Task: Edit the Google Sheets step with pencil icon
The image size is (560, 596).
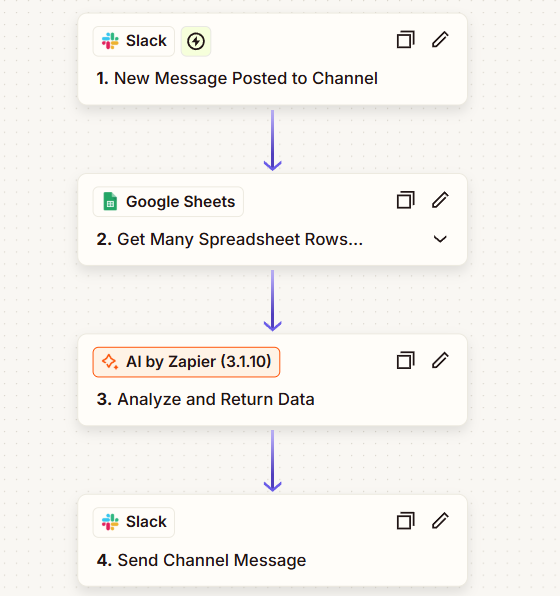Action: coord(440,200)
